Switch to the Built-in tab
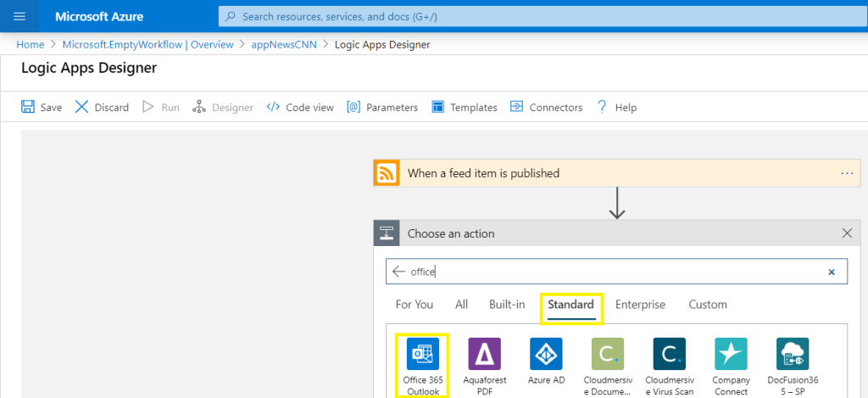The height and width of the screenshot is (398, 868). tap(507, 305)
